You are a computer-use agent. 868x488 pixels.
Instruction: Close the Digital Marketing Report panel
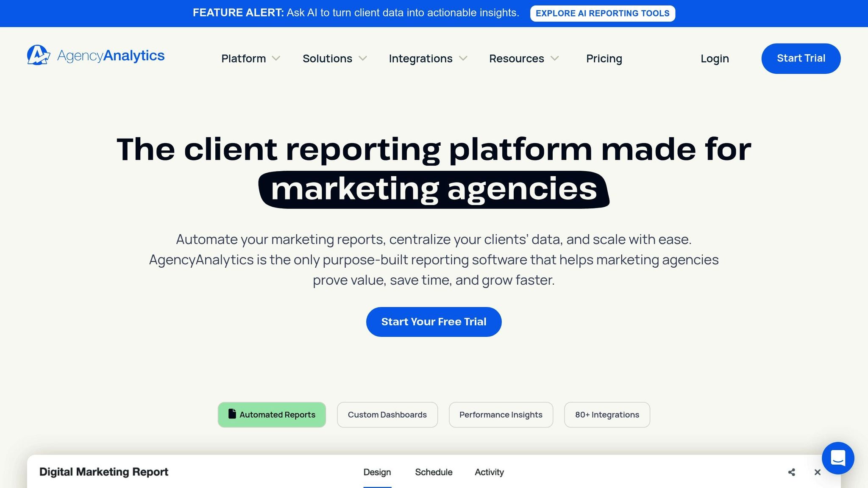(x=818, y=472)
